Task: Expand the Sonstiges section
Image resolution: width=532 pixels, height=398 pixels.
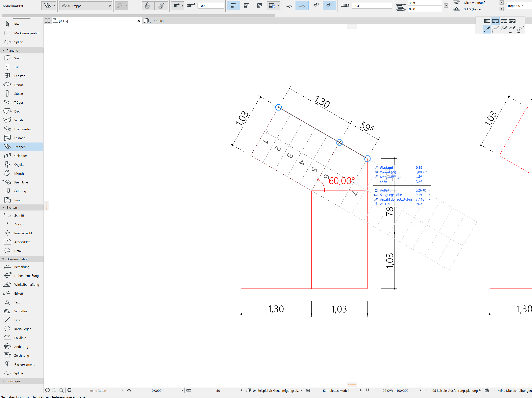Action: 3,381
